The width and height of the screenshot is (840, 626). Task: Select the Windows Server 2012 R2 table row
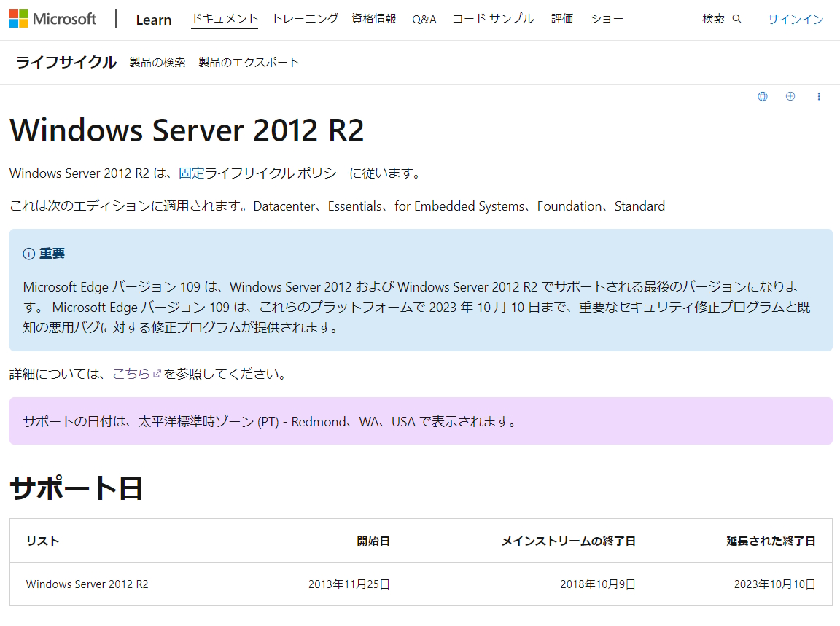tap(87, 584)
